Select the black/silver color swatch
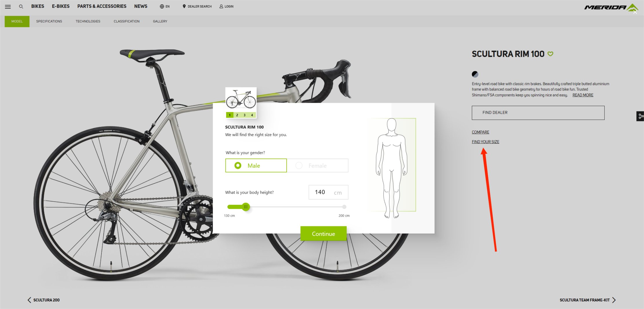 click(475, 74)
